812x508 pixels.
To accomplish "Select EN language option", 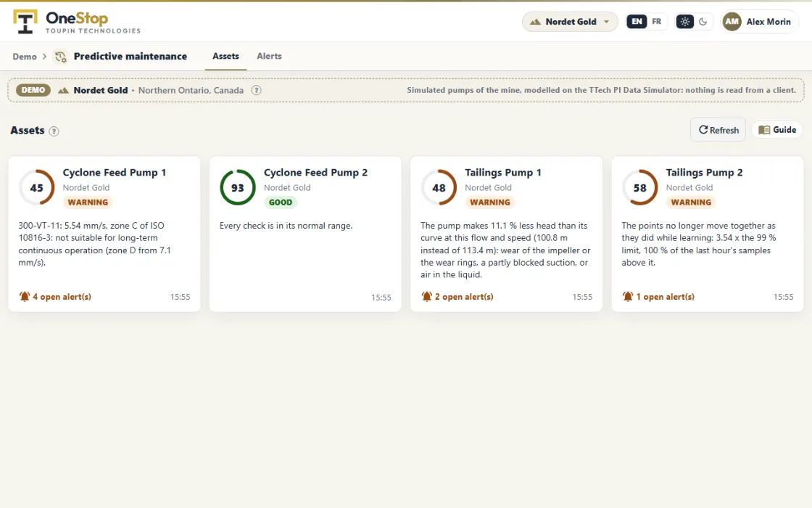I will pos(637,22).
